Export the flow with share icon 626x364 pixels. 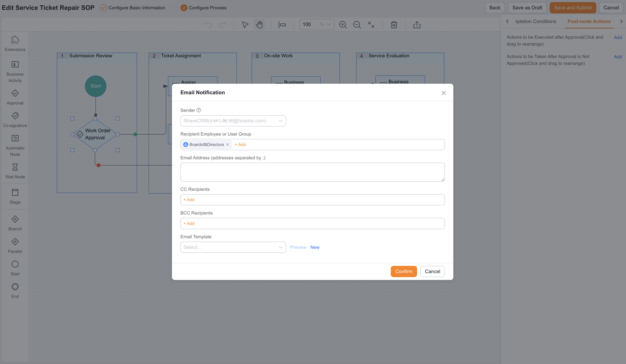pos(417,25)
